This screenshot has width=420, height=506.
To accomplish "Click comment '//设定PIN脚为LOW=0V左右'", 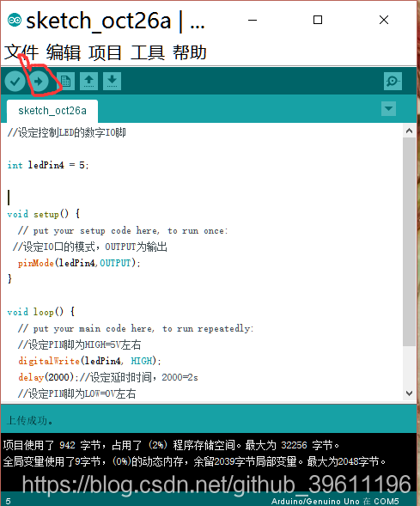I will [76, 393].
